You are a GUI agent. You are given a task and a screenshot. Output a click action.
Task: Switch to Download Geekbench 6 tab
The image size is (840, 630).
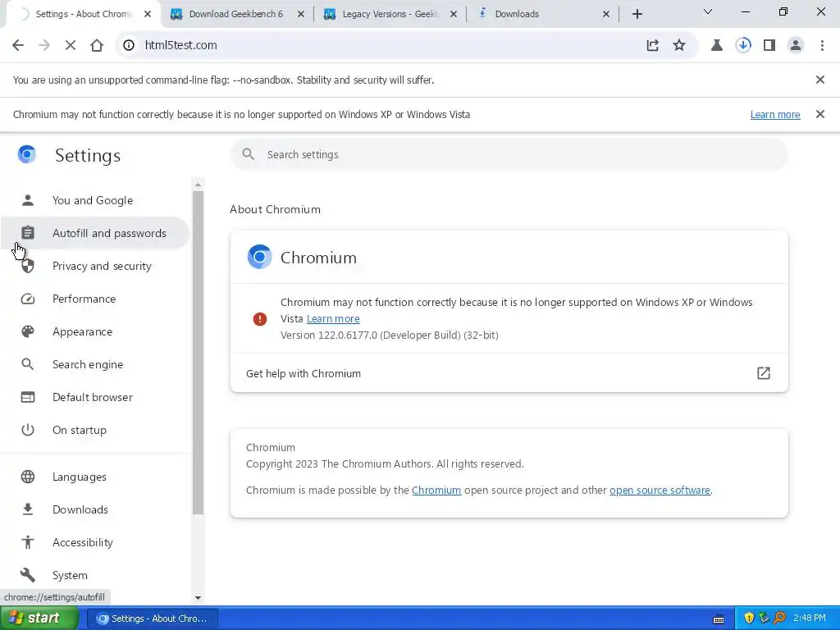click(235, 14)
